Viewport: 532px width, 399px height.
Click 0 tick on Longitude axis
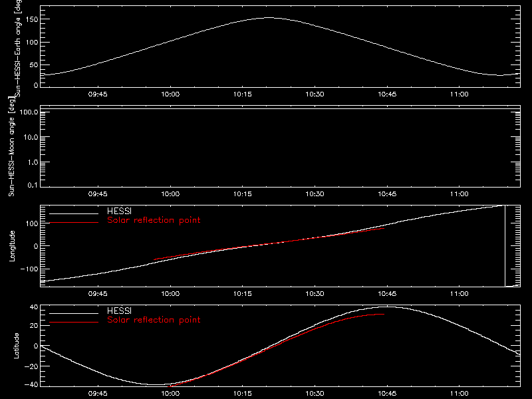[37, 246]
